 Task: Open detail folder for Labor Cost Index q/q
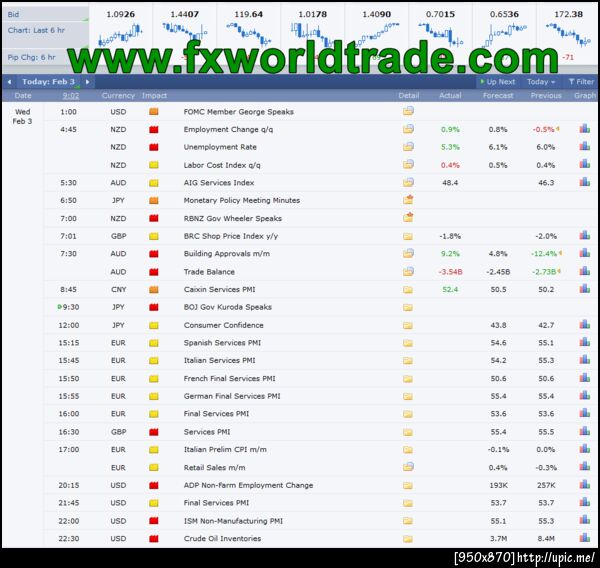pos(408,165)
